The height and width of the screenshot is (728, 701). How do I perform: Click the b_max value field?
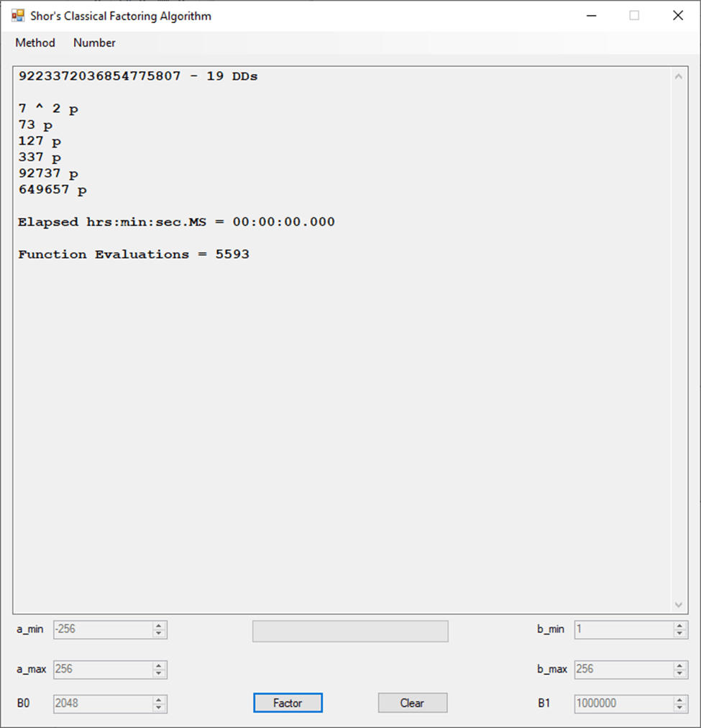coord(623,669)
